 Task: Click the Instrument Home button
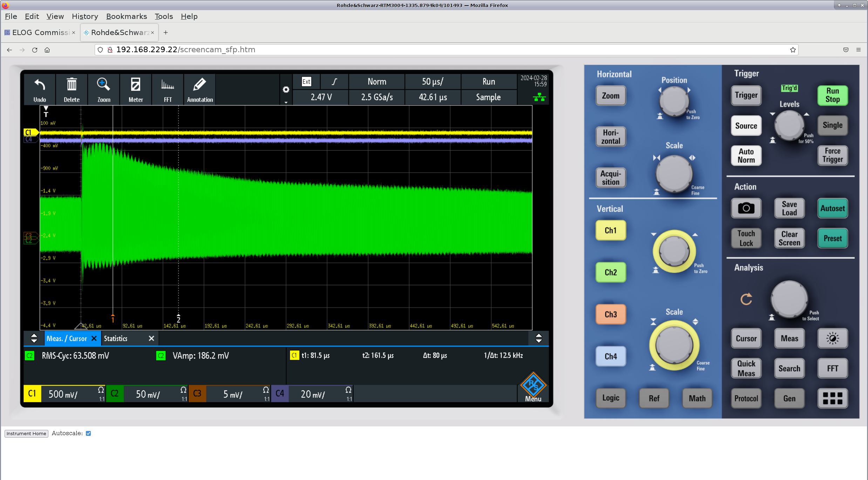[26, 433]
